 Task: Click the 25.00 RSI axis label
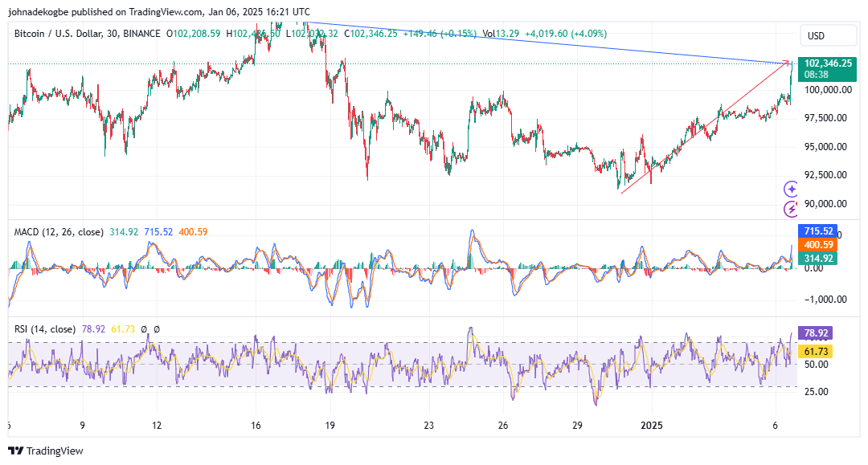click(x=817, y=391)
